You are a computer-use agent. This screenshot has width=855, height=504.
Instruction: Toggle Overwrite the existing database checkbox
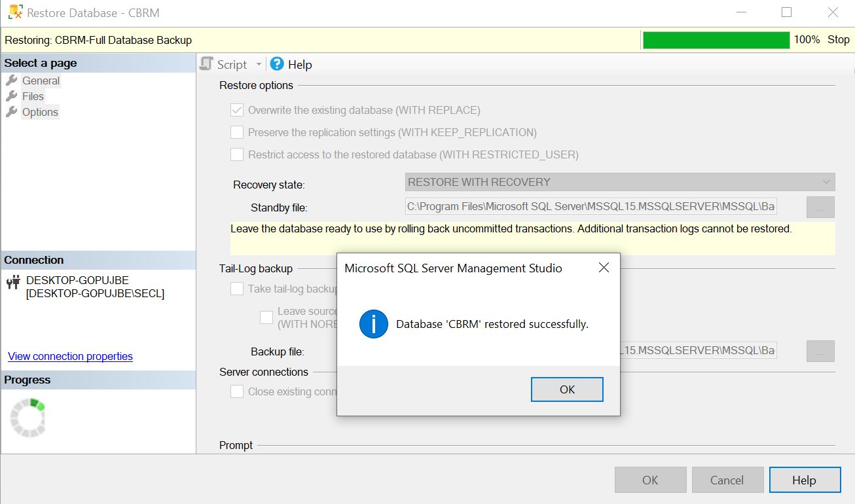237,110
